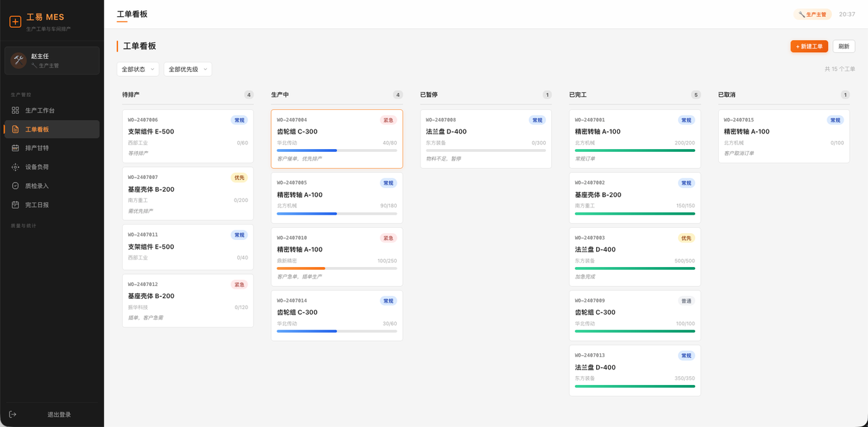Screen dimensions: 868x427
Task: Click the logout arrow icon at sidebar bottom
Action: coord(13,414)
